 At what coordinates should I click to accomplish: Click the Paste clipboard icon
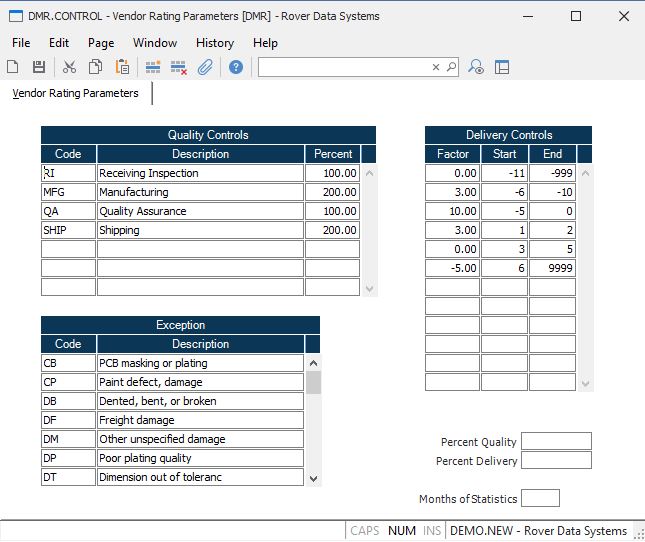pyautogui.click(x=122, y=67)
